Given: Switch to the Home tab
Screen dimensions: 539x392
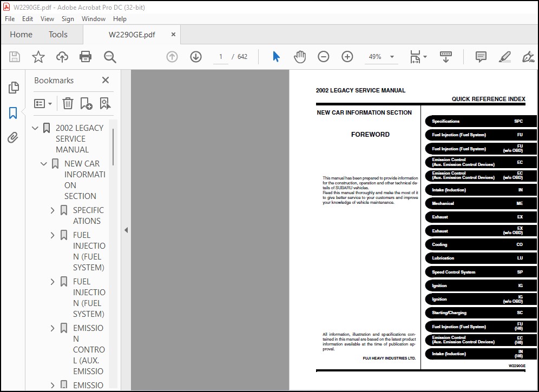Looking at the screenshot, I should pyautogui.click(x=21, y=35).
